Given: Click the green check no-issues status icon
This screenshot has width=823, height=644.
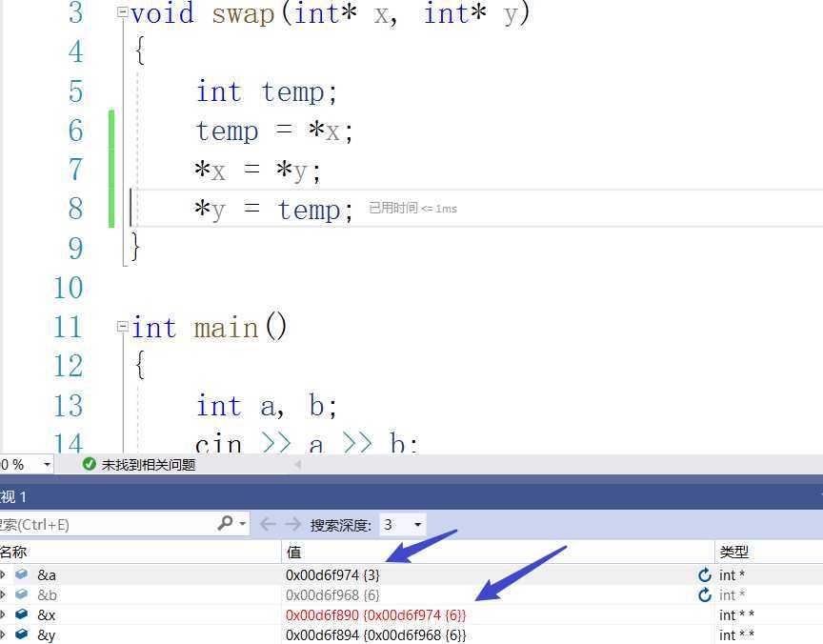Looking at the screenshot, I should coord(90,464).
